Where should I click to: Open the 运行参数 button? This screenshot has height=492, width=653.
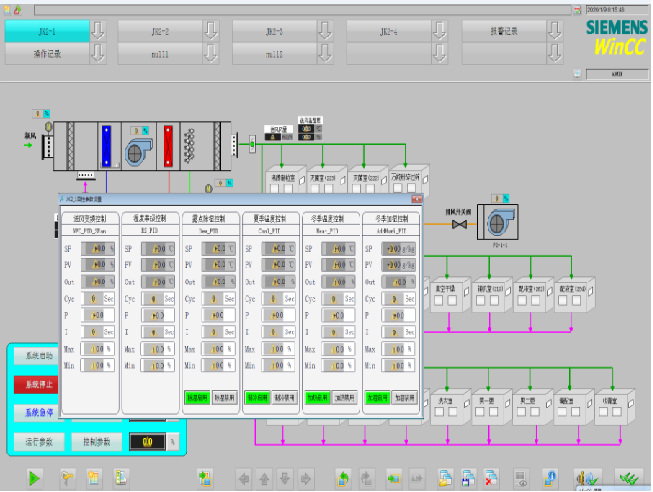coord(39,440)
